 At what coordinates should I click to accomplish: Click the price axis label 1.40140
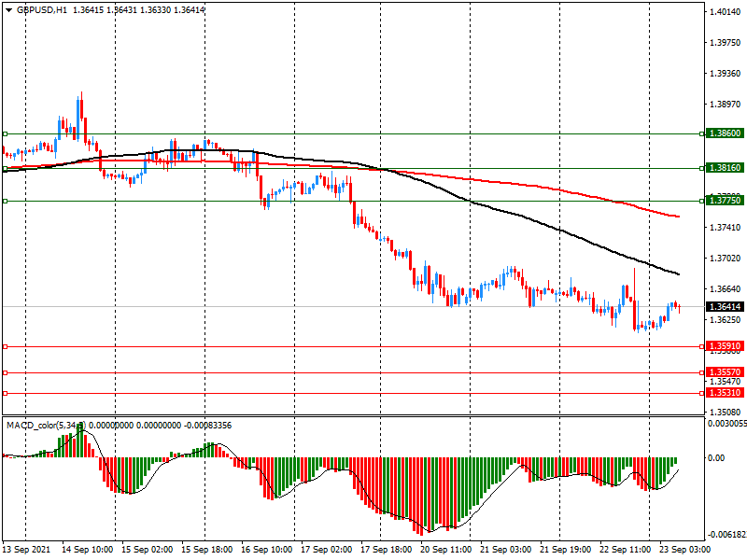tap(726, 12)
